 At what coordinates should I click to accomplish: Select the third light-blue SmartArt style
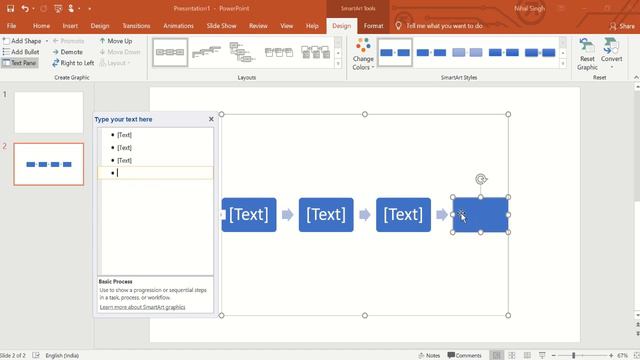(467, 52)
